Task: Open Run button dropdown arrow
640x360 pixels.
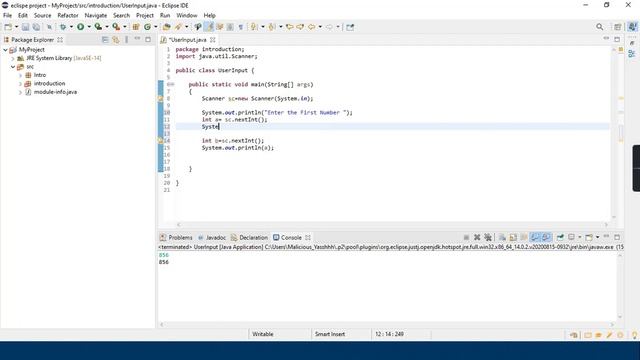Action: click(89, 27)
